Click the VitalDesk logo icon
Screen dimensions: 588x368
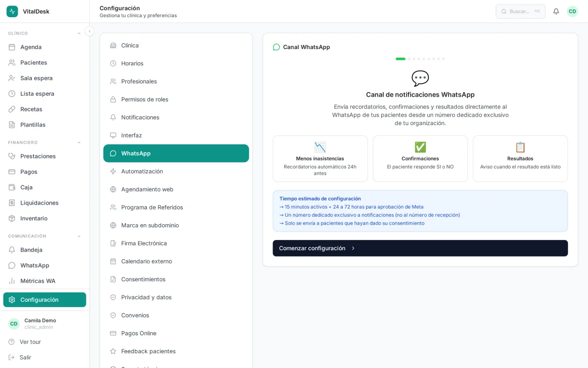12,11
